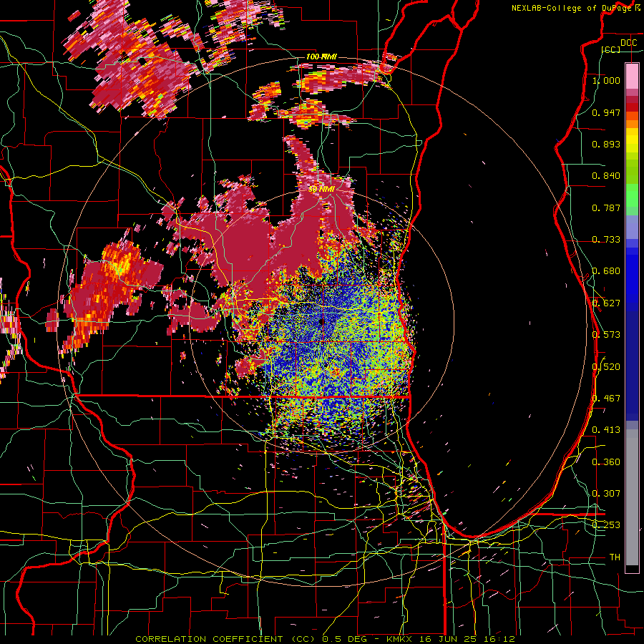Click the 0.307 legend value

[x=606, y=494]
